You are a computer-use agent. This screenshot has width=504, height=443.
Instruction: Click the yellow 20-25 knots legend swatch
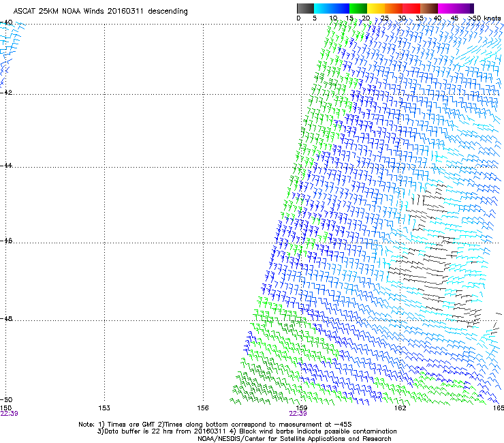(x=376, y=8)
